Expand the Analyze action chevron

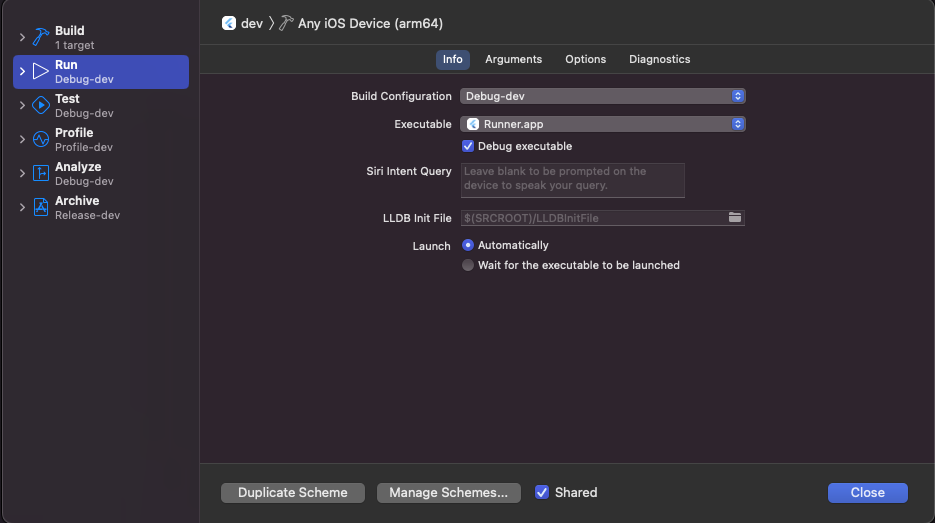tap(22, 173)
